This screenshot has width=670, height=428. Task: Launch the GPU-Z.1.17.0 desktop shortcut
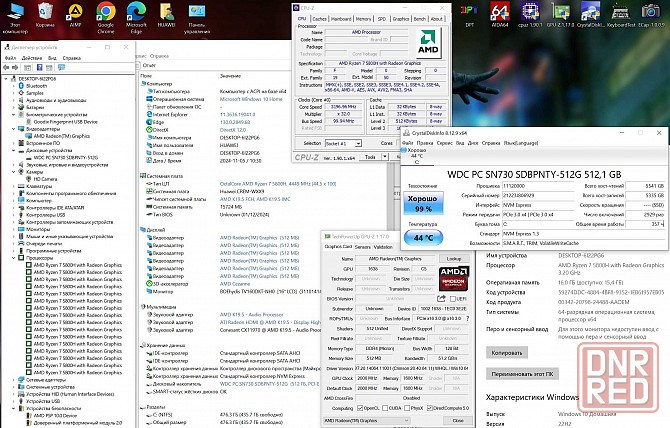[x=560, y=15]
